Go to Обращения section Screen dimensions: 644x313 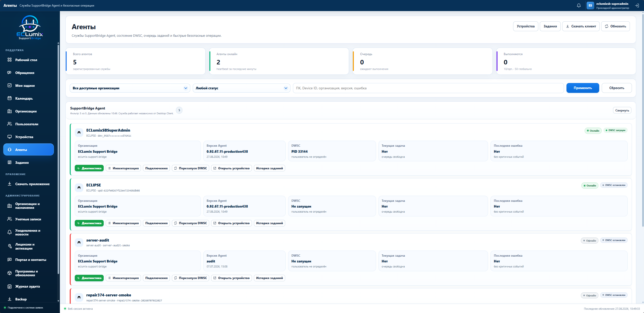28,73
